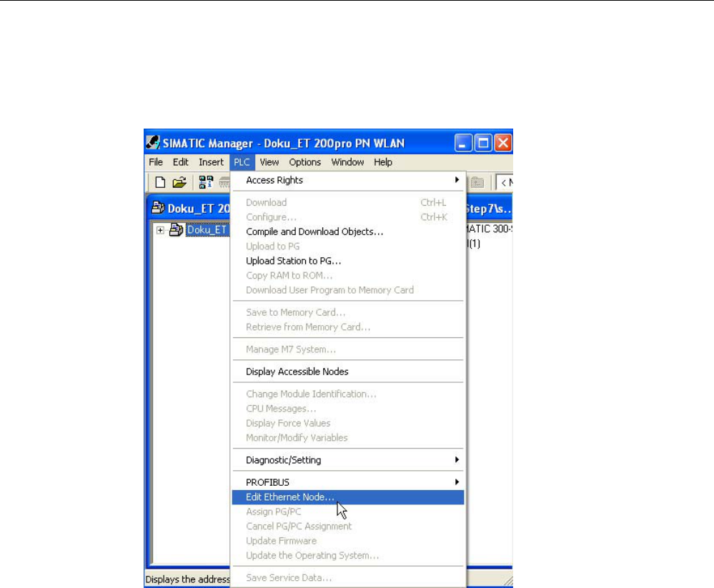
Task: Choose Manage M7 System…
Action: [348, 349]
